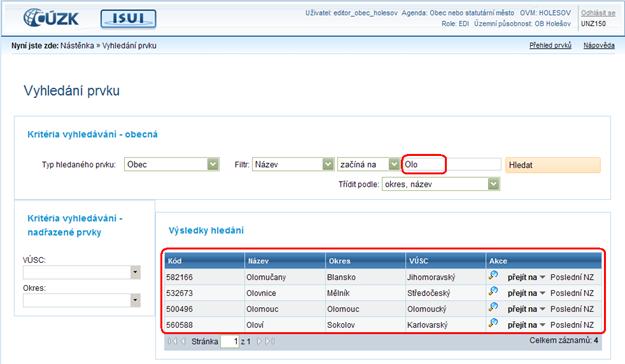Expand 'přejít na' menu for Olomučany
Viewport: 625px width, 364px height.
click(526, 277)
